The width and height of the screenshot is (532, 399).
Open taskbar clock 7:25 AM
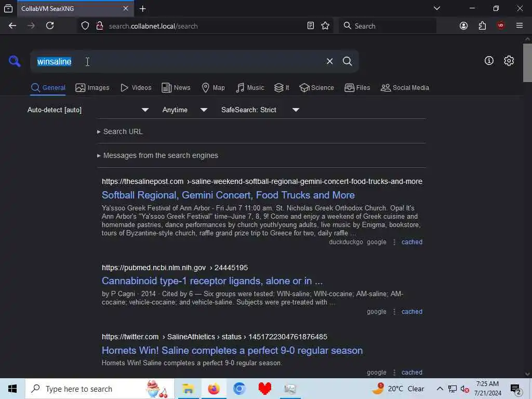(487, 389)
